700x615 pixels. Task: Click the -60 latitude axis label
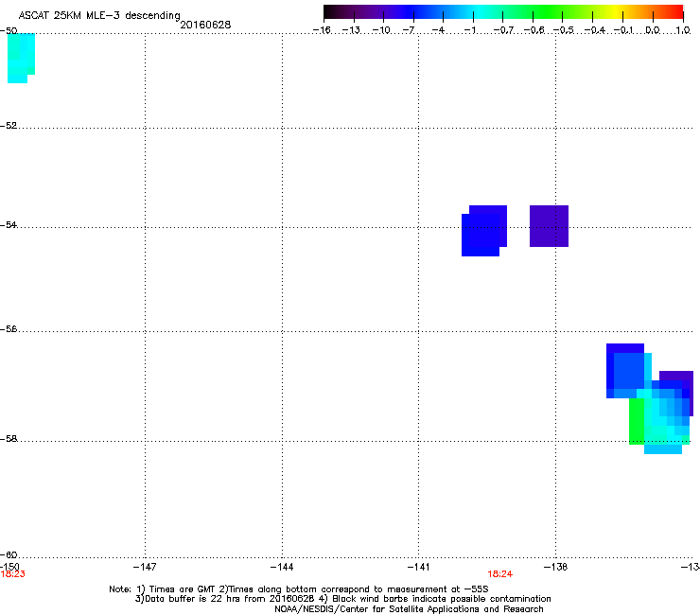point(9,554)
